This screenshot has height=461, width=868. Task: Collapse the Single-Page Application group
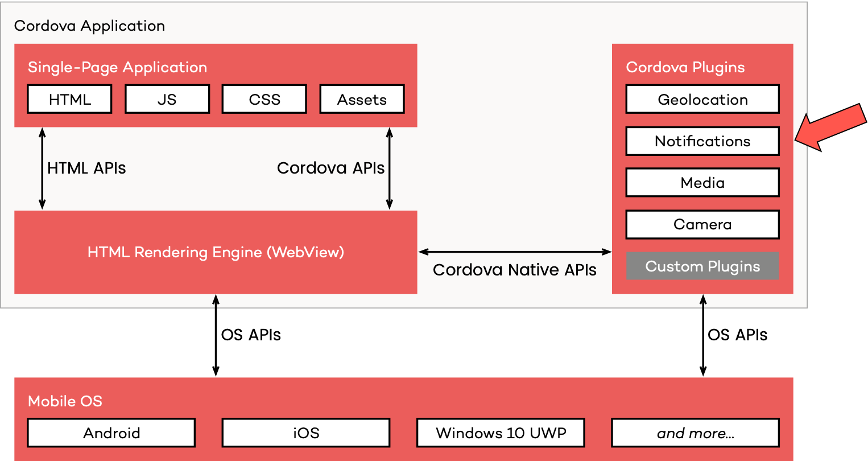pyautogui.click(x=117, y=67)
